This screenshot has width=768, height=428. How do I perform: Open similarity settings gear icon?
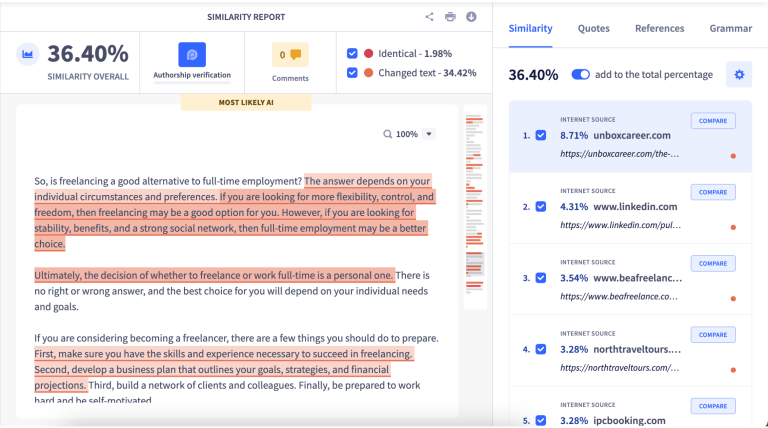point(739,74)
